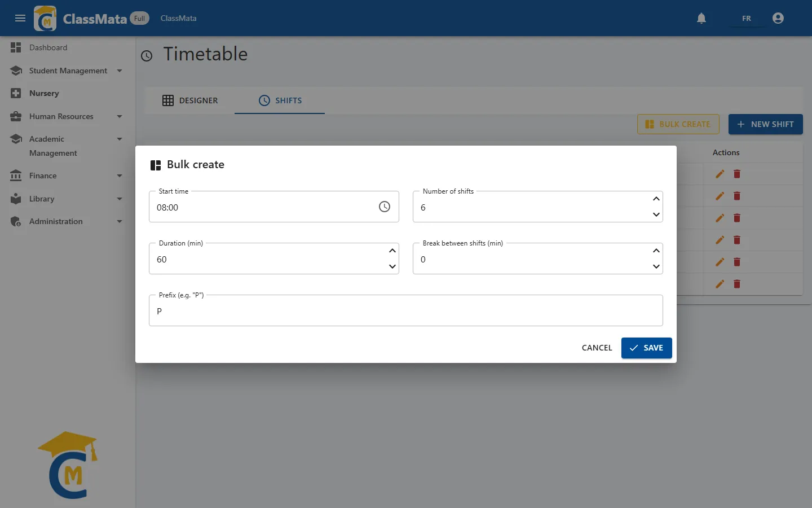Click the Student Management graduation cap icon
The height and width of the screenshot is (508, 812).
[x=16, y=71]
